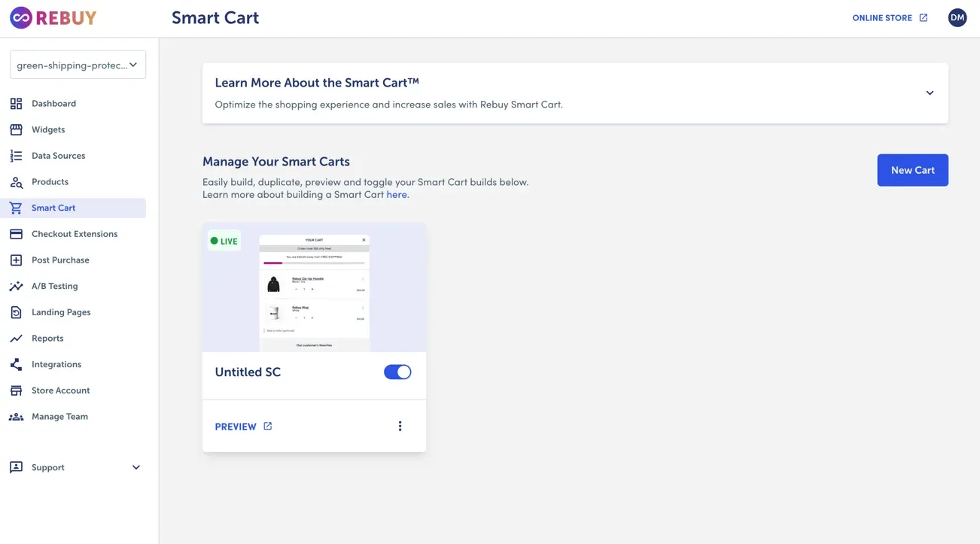The height and width of the screenshot is (544, 980).
Task: Click the 'here' link about building Smart Carts
Action: (x=397, y=194)
